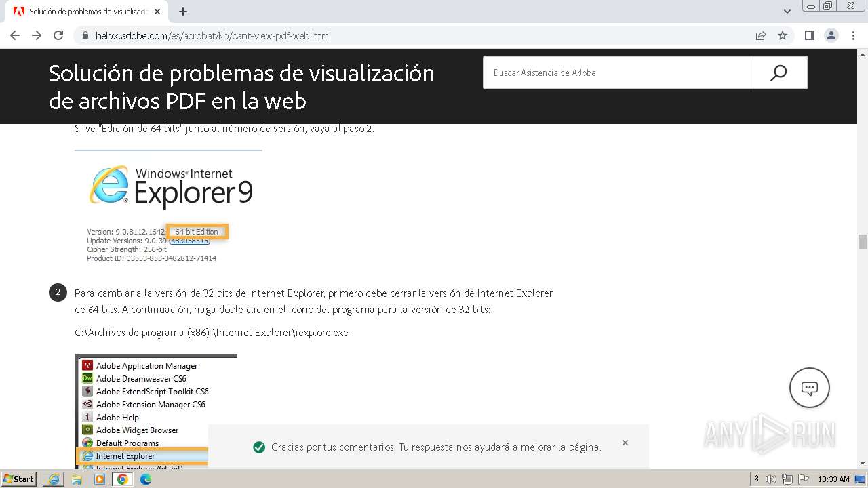Select Adobe Dreamweaver CS6 in list
Screen dimensions: 868x488
tap(141, 379)
